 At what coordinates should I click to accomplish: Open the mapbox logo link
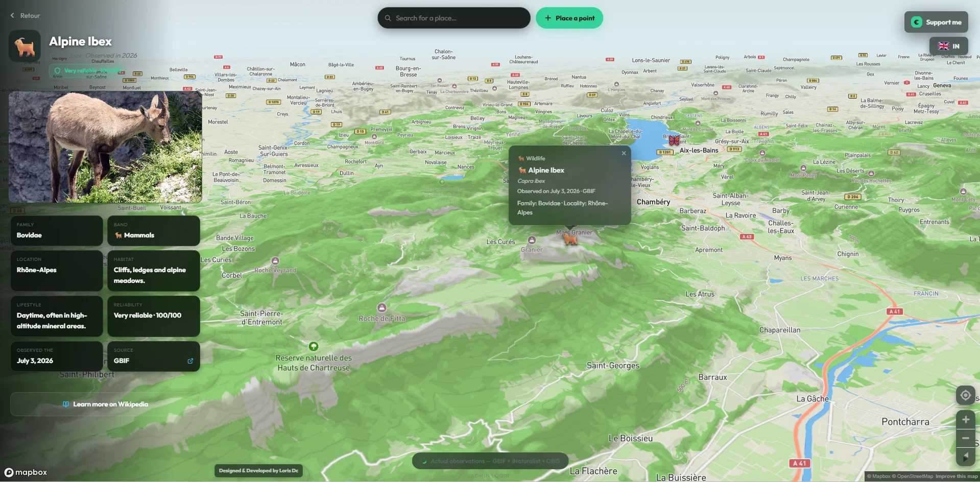click(26, 472)
